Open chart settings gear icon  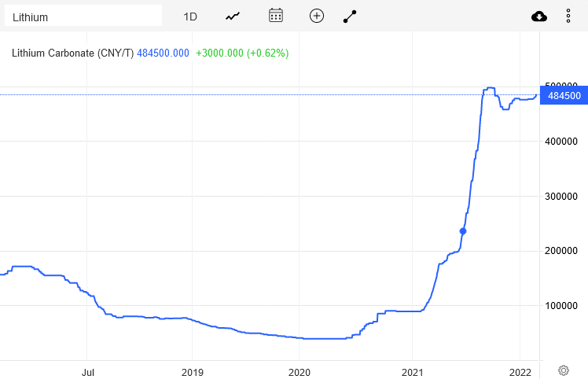564,370
